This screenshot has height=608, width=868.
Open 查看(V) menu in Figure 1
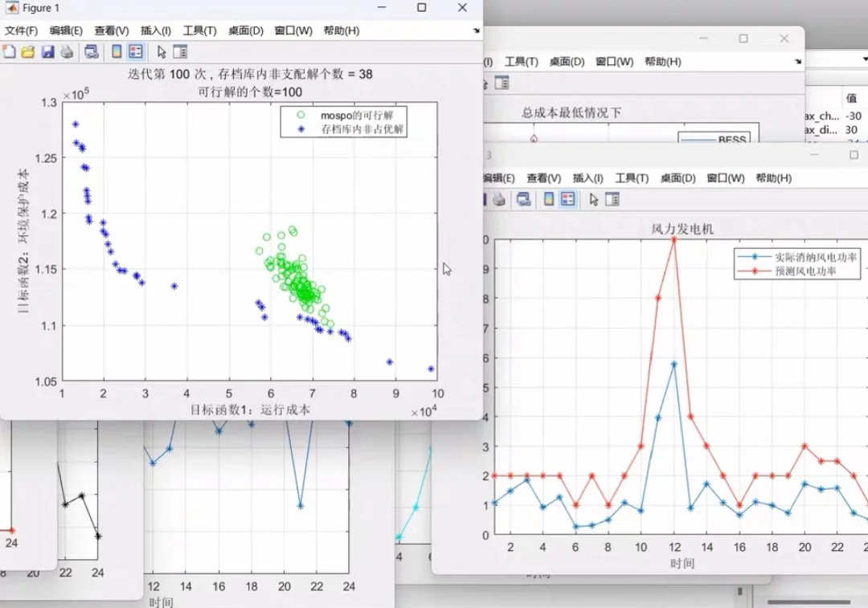(x=111, y=31)
